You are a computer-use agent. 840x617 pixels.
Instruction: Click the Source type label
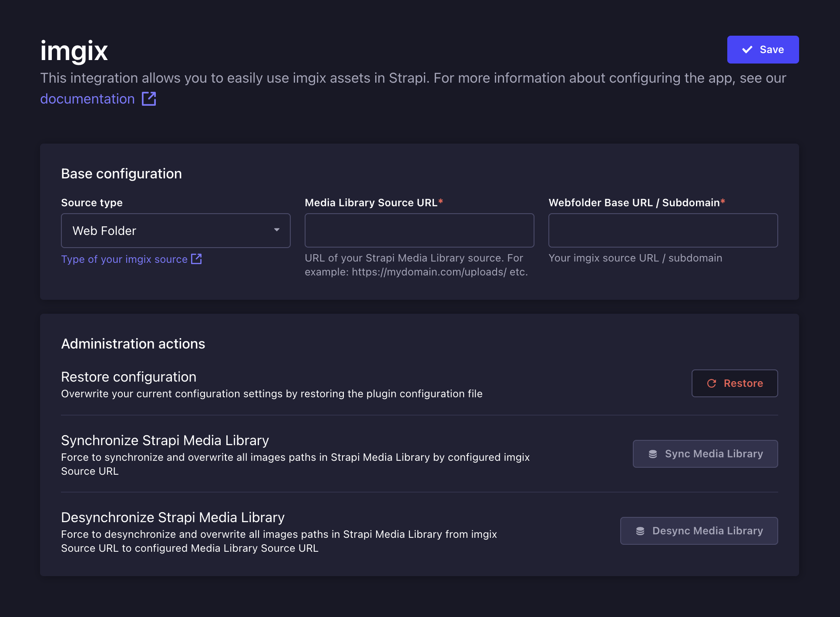coord(92,203)
